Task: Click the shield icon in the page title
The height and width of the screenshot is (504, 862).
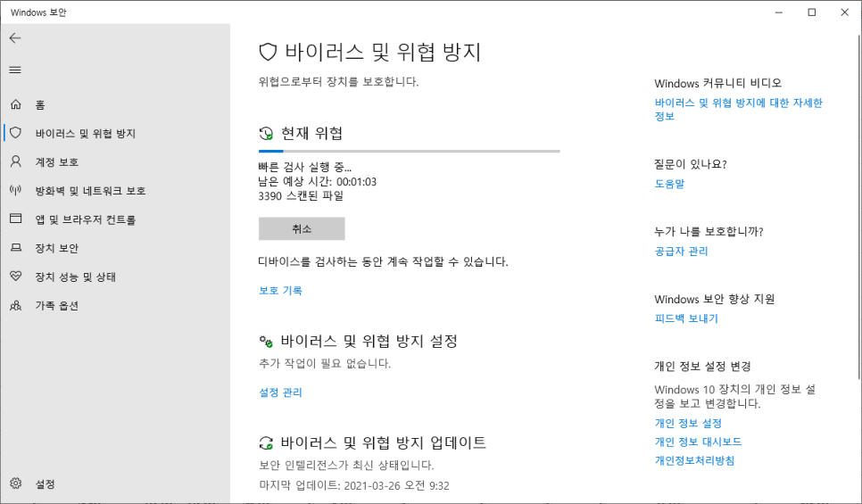Action: 268,53
